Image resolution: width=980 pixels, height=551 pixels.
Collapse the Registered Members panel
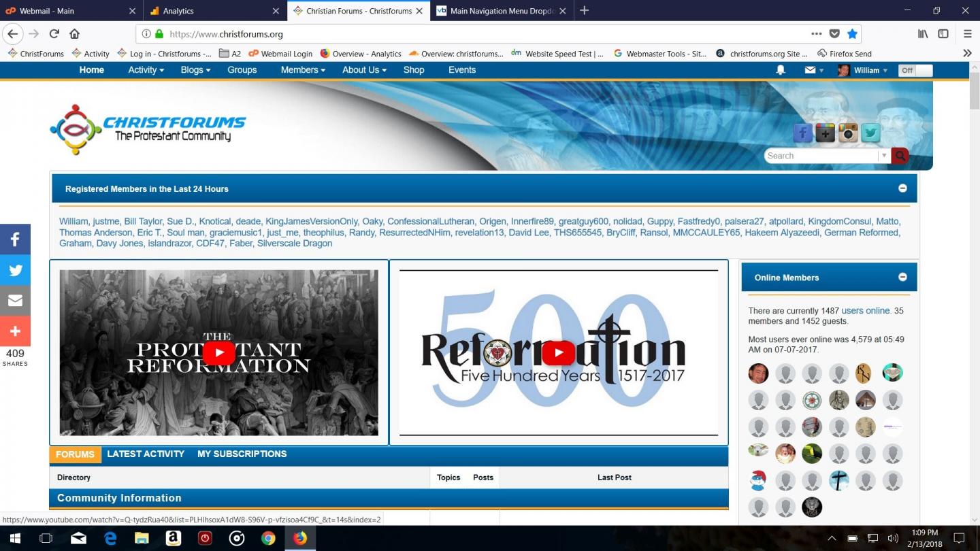pos(902,188)
